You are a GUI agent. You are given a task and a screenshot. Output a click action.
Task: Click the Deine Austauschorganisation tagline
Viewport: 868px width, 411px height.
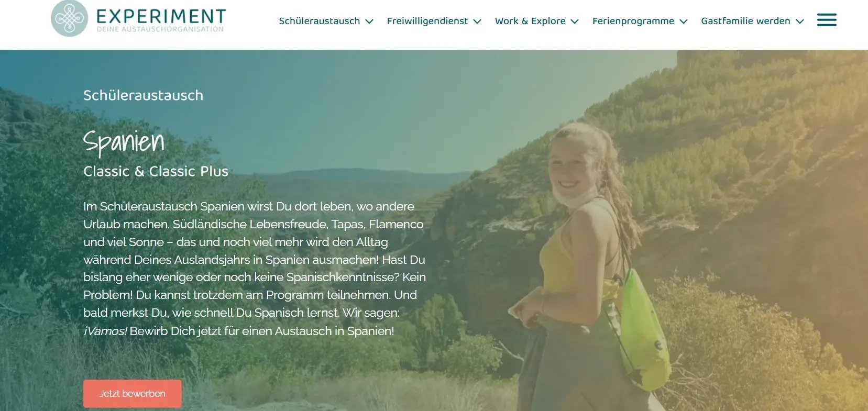[160, 29]
